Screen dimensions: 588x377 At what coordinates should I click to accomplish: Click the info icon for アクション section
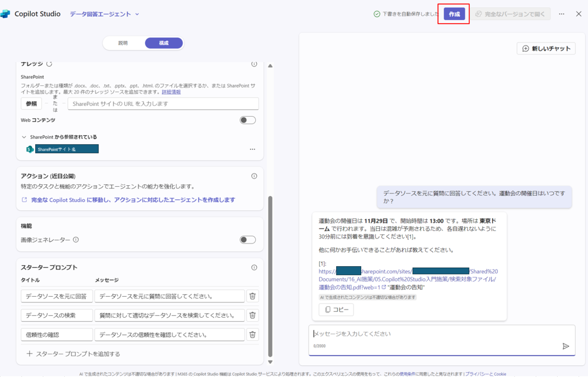point(254,176)
